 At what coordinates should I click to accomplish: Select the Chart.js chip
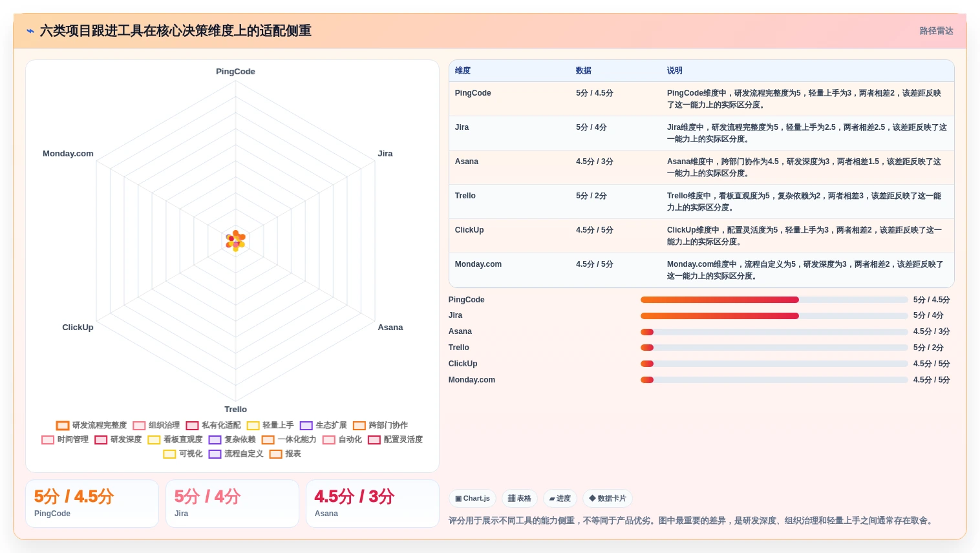point(473,498)
